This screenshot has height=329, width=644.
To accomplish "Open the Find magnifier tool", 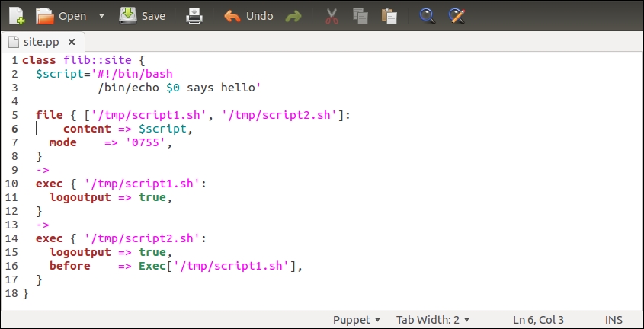I will pos(427,16).
